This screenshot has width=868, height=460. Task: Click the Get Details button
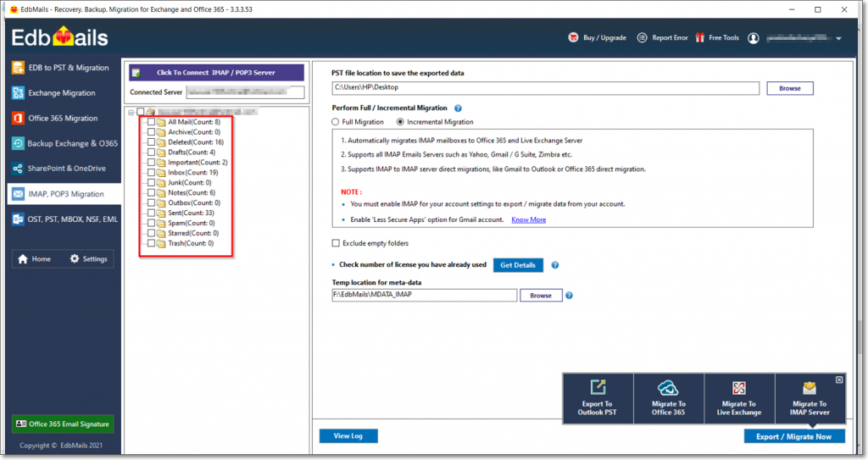coord(518,265)
